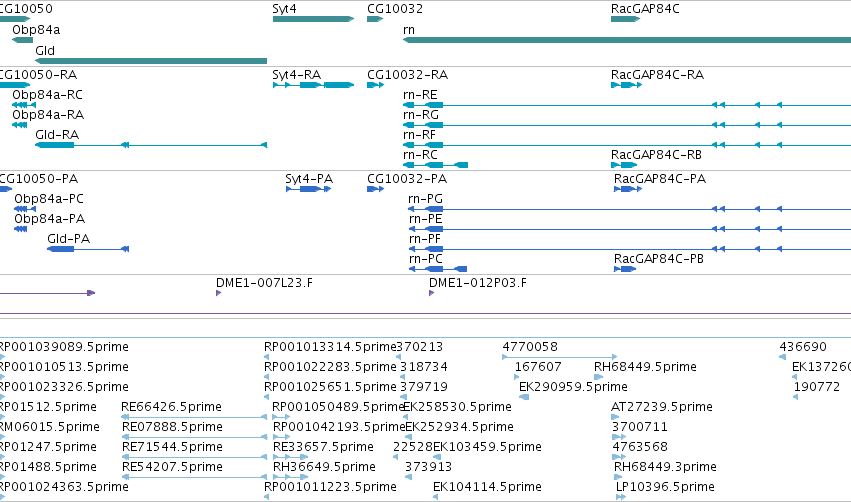
Task: Open the CG10032-PA protein label
Action: point(407,179)
